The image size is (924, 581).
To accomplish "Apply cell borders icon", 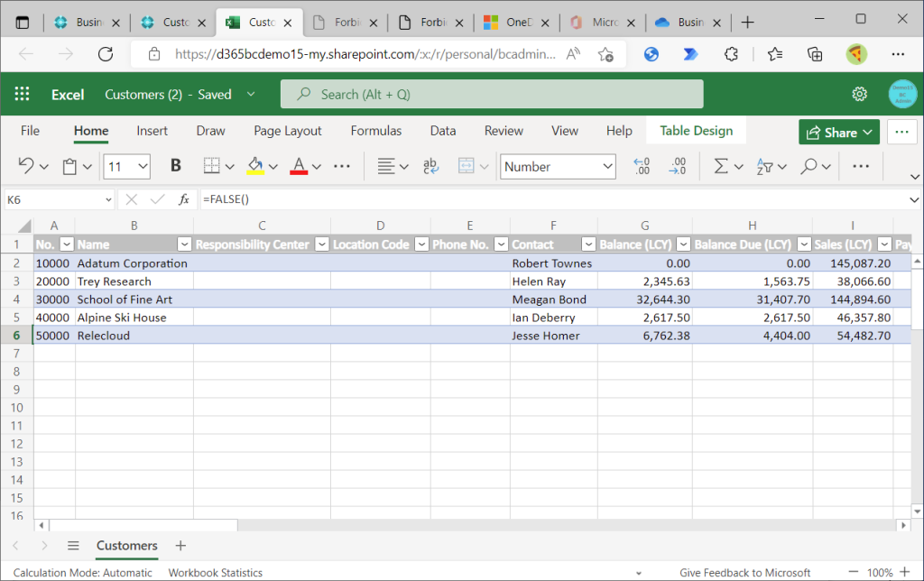I will click(211, 166).
